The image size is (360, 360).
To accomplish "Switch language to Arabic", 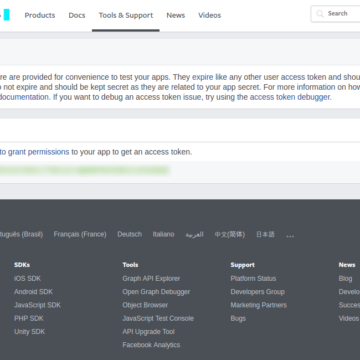I will point(194,235).
